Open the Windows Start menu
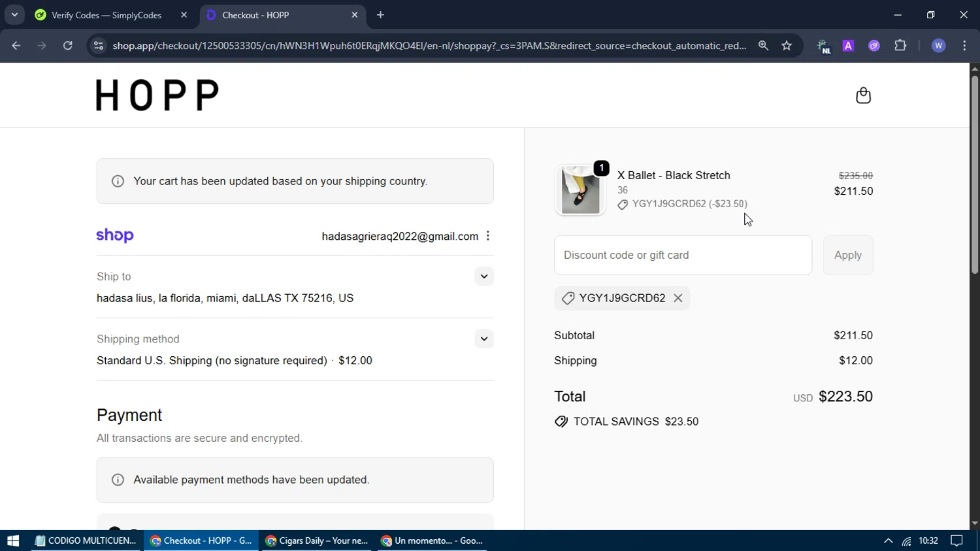980x551 pixels. pos(13,541)
